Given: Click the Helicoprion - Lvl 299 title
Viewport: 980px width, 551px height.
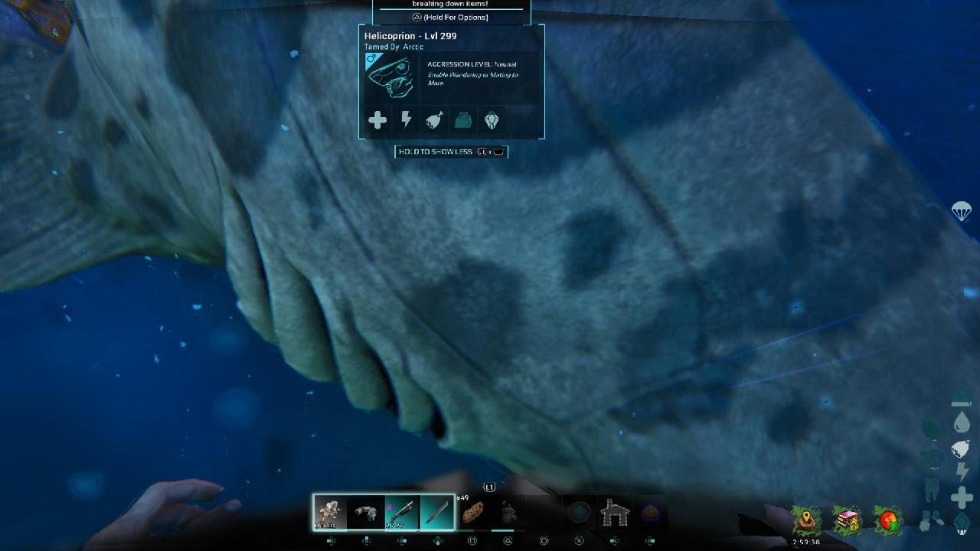Looking at the screenshot, I should tap(410, 36).
